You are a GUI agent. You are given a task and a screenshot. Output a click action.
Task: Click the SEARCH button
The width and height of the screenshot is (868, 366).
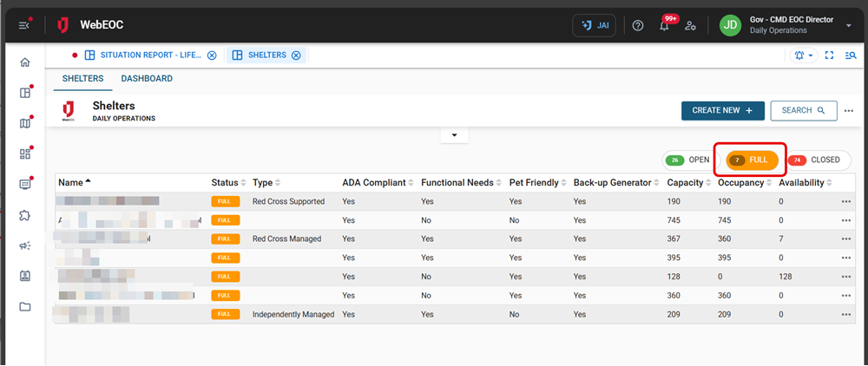(803, 110)
